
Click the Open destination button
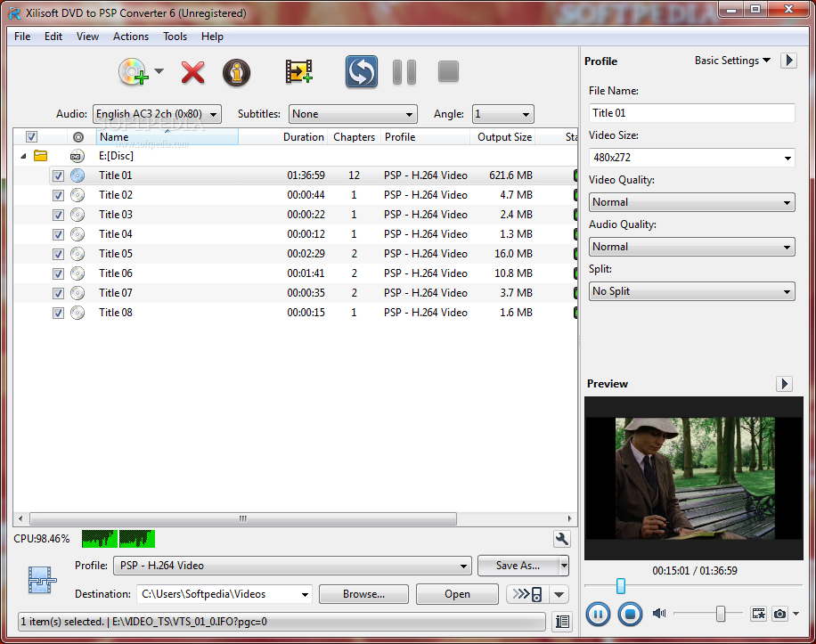(x=457, y=594)
